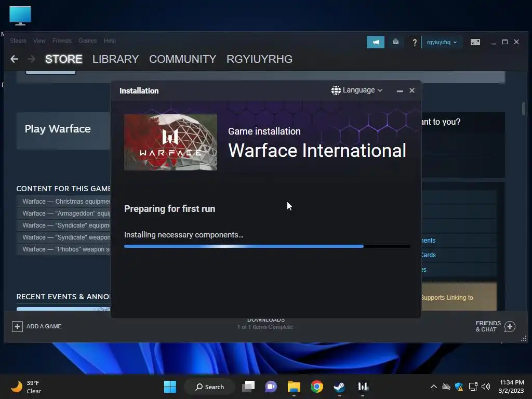Viewport: 532px width, 399px height.
Task: Open the weather widget showing 39°F
Action: 26,387
